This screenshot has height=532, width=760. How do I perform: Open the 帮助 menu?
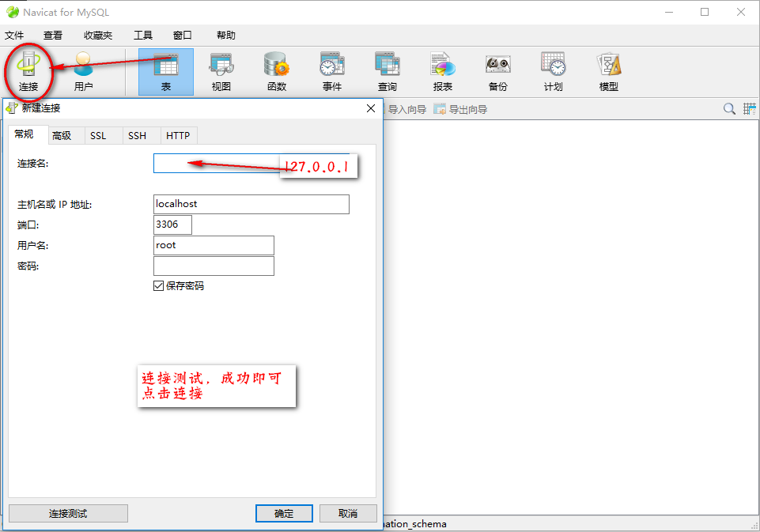point(226,36)
